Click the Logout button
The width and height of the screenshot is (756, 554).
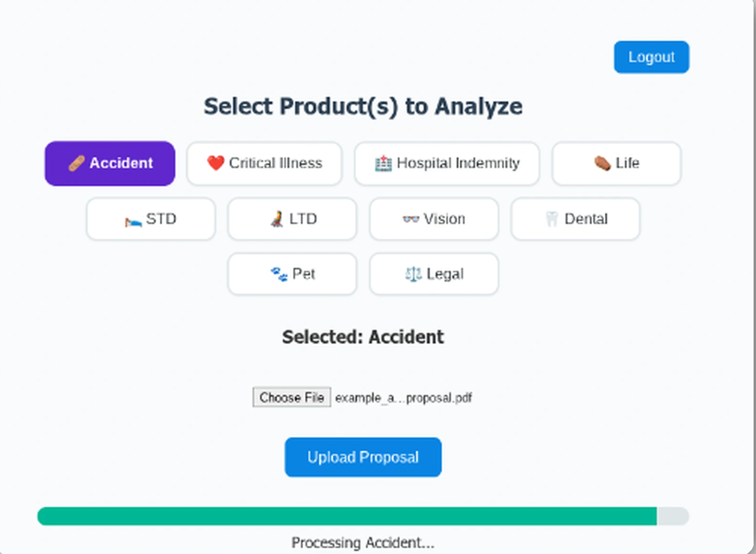[651, 57]
